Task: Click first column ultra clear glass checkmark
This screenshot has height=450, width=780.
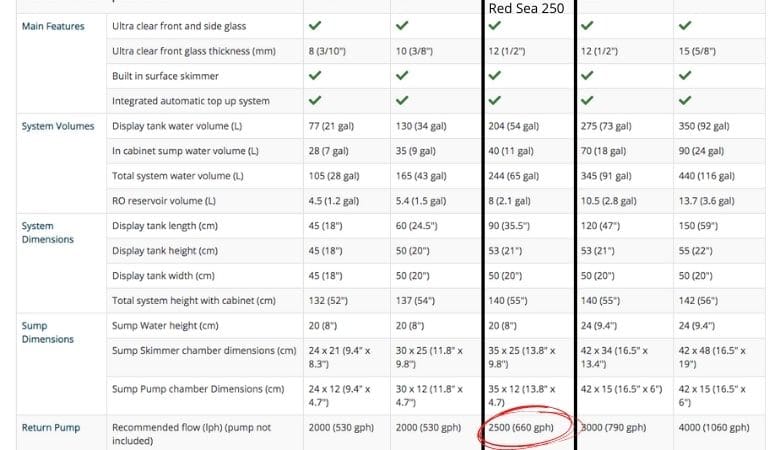Action: (x=314, y=25)
